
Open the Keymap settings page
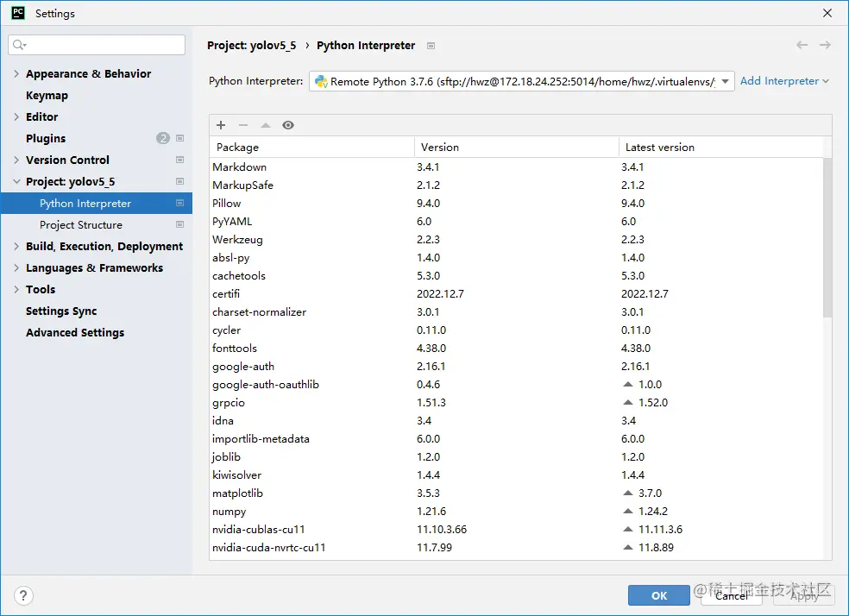coord(47,96)
